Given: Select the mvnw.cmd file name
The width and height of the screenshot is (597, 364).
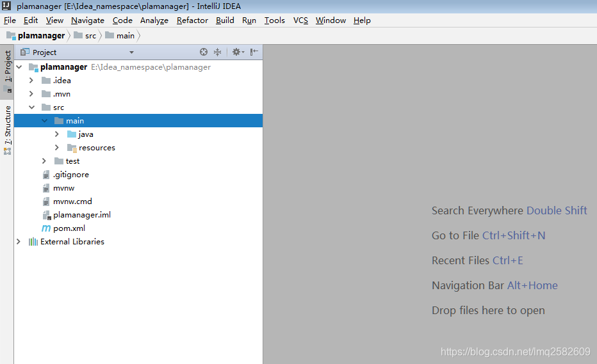Looking at the screenshot, I should tap(72, 202).
